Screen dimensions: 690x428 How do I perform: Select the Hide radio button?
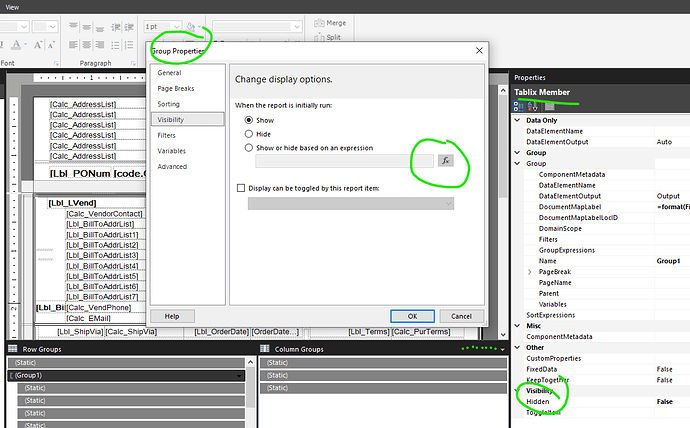249,134
